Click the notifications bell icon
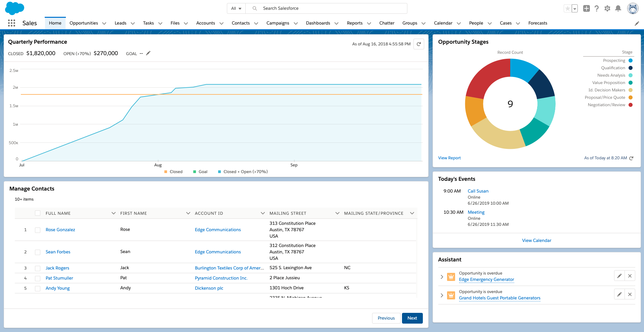This screenshot has height=332, width=644. tap(618, 8)
